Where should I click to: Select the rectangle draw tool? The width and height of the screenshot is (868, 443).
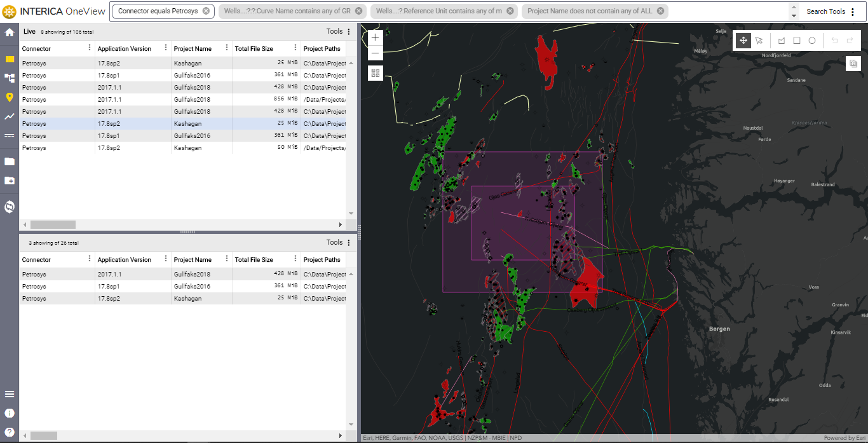(797, 41)
